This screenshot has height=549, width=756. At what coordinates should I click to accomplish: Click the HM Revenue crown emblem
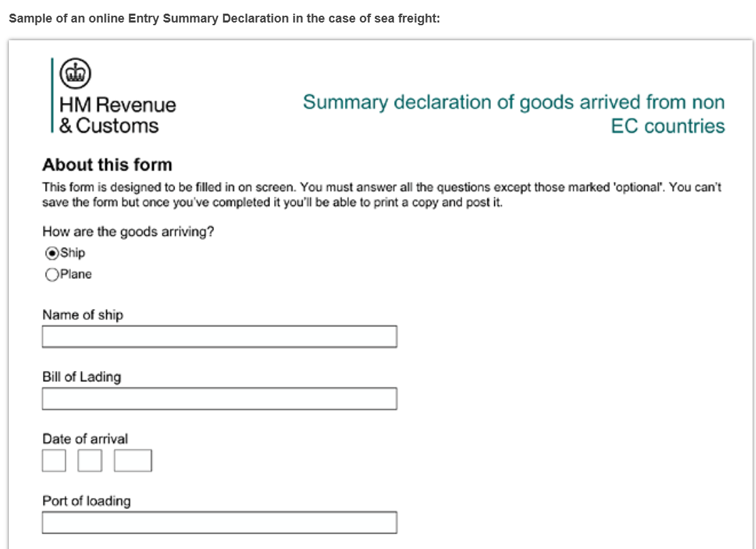tap(75, 73)
